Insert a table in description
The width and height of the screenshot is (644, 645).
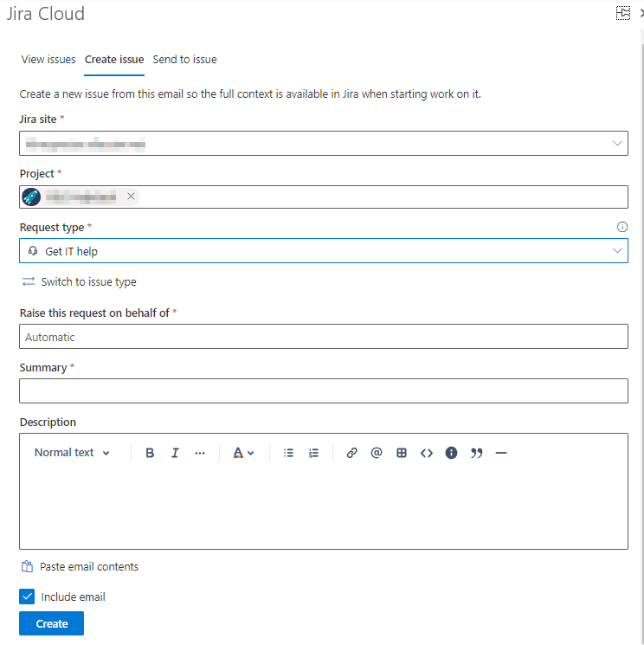point(402,453)
